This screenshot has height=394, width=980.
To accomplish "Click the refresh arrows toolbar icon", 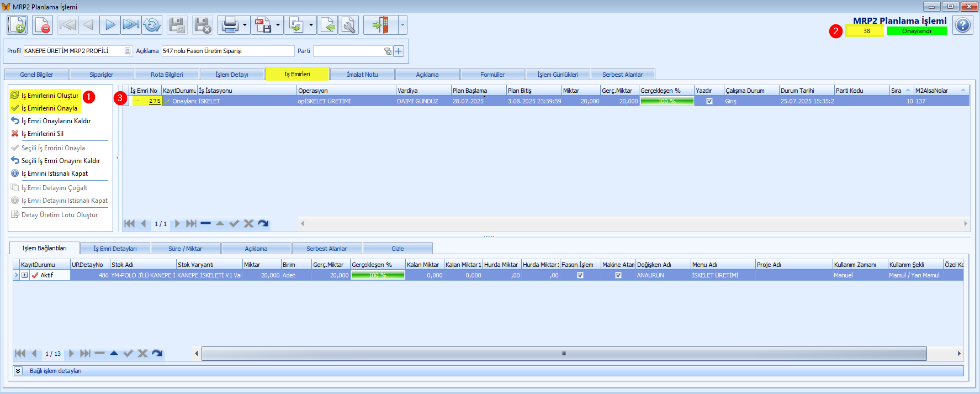I will pyautogui.click(x=152, y=25).
